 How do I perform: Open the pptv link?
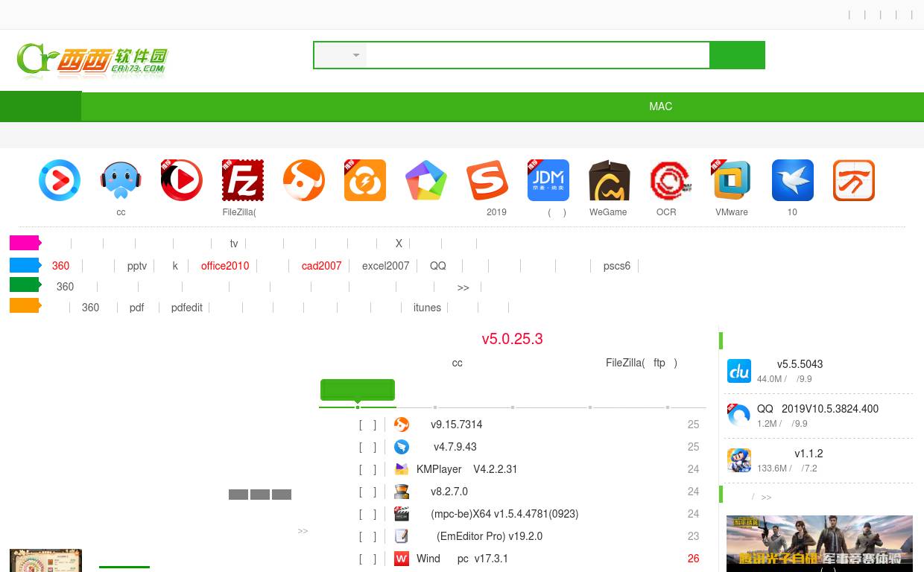pos(137,266)
